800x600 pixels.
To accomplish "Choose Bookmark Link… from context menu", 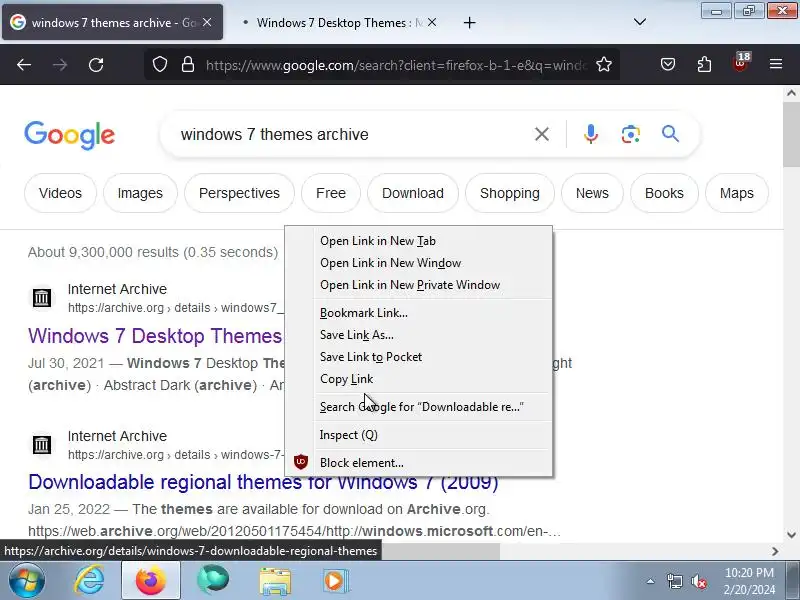I will [418, 313].
